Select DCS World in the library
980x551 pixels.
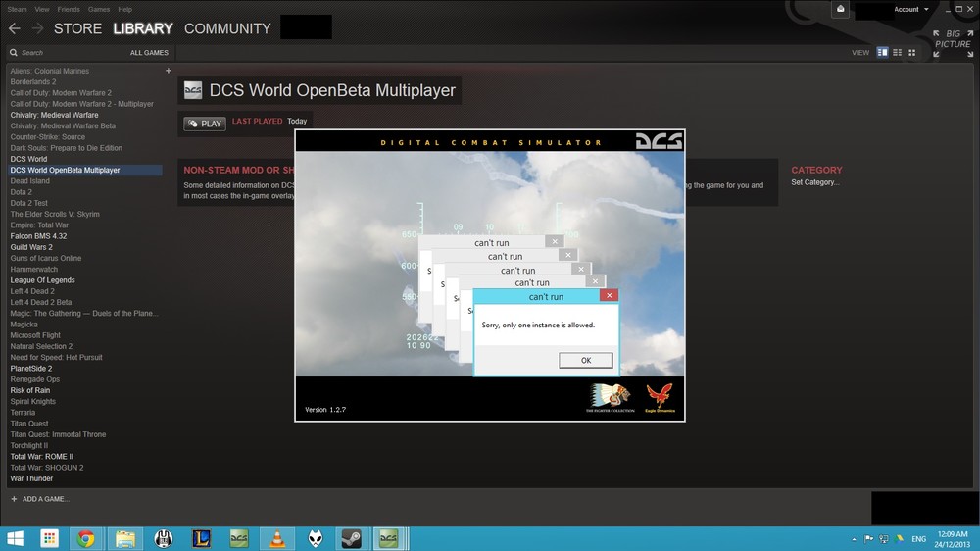click(x=28, y=159)
